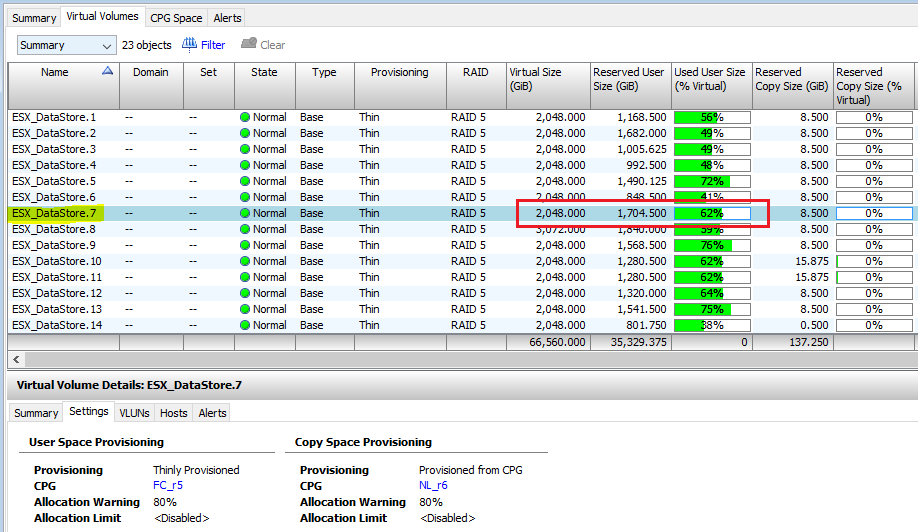Image resolution: width=921 pixels, height=532 pixels.
Task: Click the Clear eraser icon
Action: 249,43
